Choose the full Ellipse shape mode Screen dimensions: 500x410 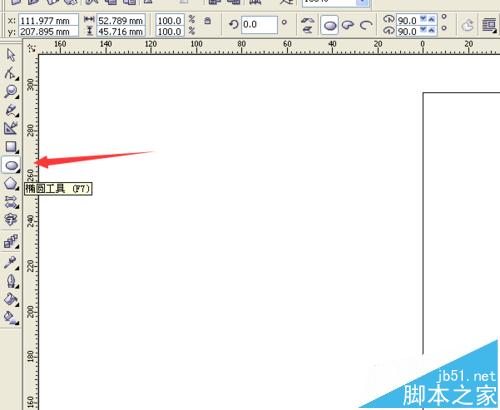[330, 25]
